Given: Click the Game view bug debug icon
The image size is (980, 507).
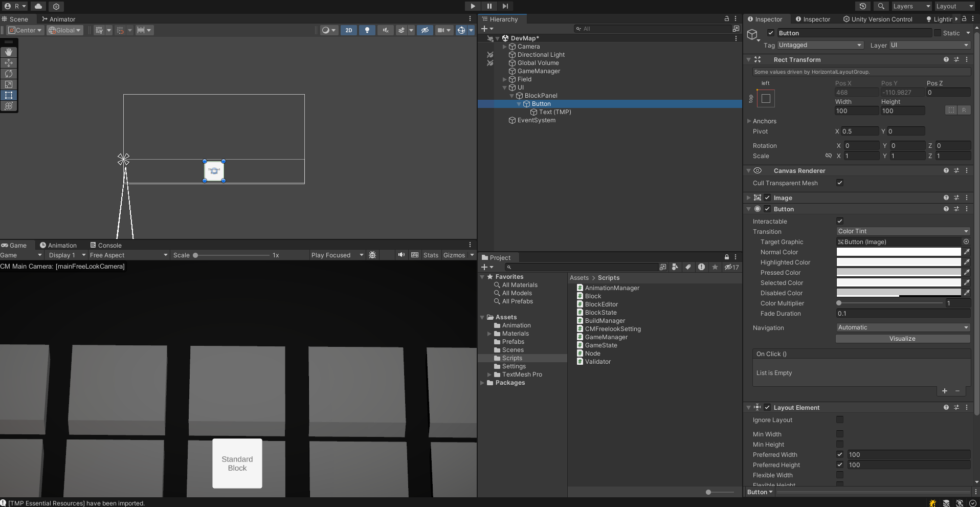Looking at the screenshot, I should 372,255.
